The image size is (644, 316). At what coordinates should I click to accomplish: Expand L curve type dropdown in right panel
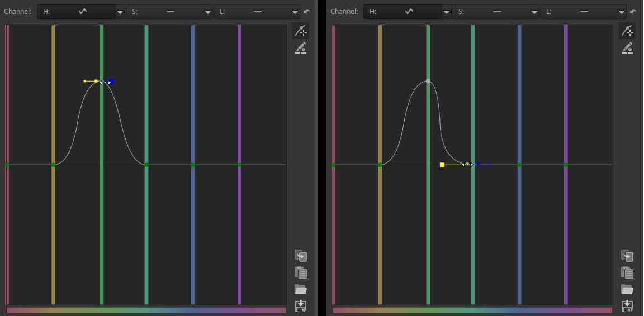click(x=622, y=12)
